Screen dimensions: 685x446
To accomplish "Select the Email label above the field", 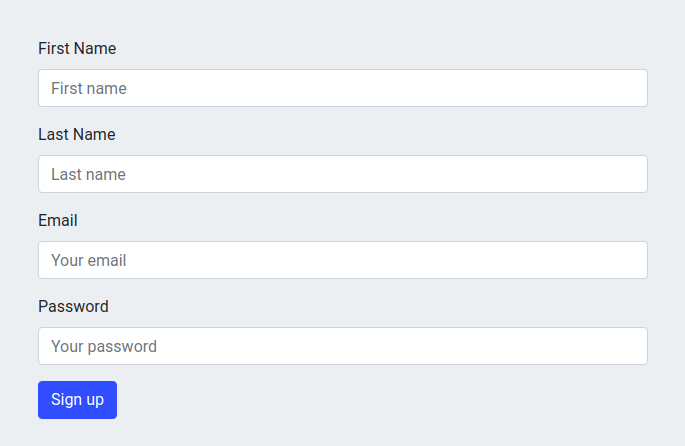I will click(x=58, y=221).
